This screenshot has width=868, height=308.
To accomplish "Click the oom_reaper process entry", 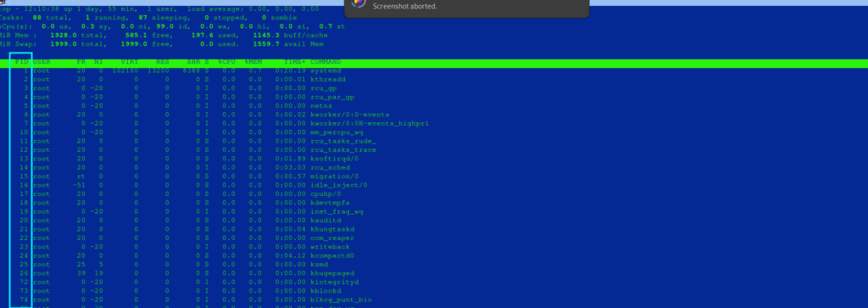I will click(332, 238).
